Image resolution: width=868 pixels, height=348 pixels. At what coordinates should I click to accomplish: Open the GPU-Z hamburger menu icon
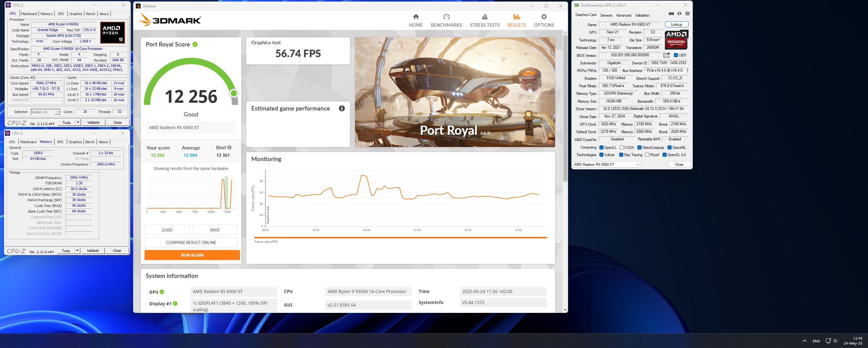(x=687, y=14)
